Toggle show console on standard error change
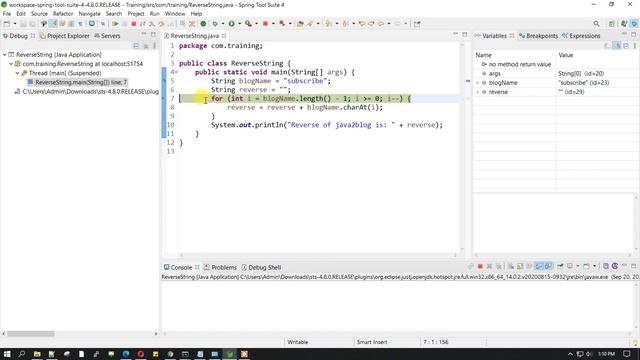The width and height of the screenshot is (640, 360). tap(548, 266)
